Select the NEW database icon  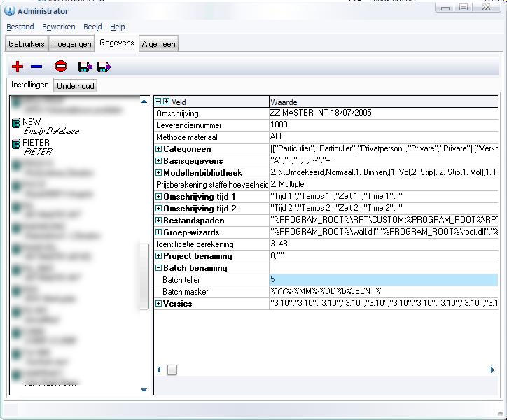pyautogui.click(x=16, y=123)
